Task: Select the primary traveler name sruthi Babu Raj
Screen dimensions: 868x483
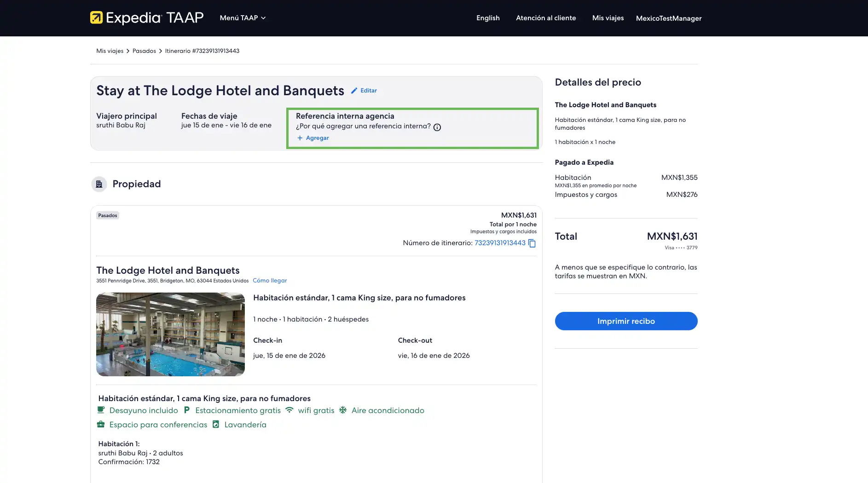Action: tap(121, 125)
